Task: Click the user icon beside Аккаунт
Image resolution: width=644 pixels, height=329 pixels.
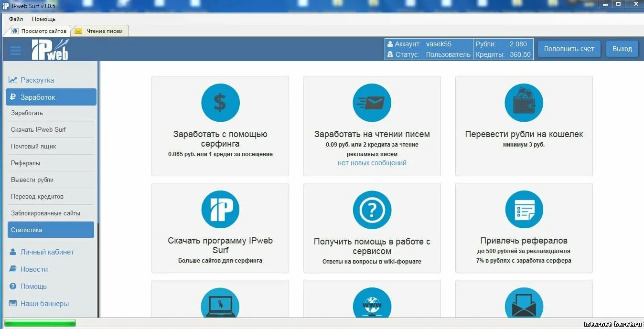Action: point(390,44)
